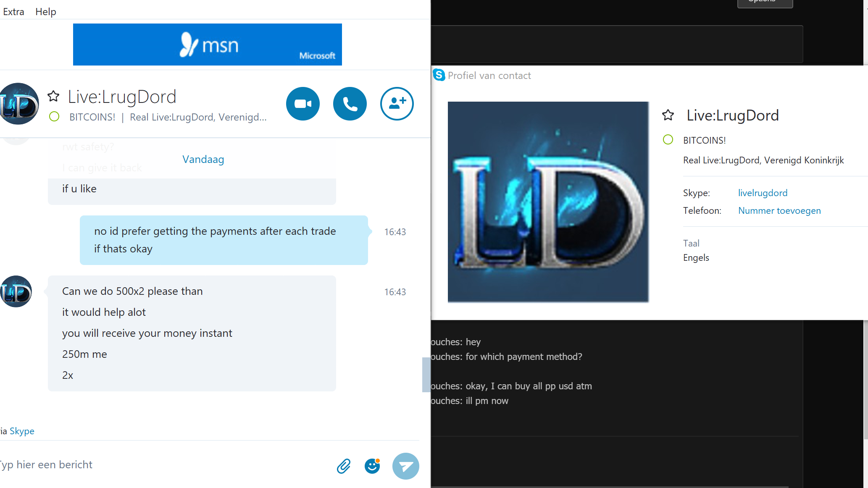Click the status circle under chat header
This screenshot has width=868, height=488.
[x=54, y=117]
